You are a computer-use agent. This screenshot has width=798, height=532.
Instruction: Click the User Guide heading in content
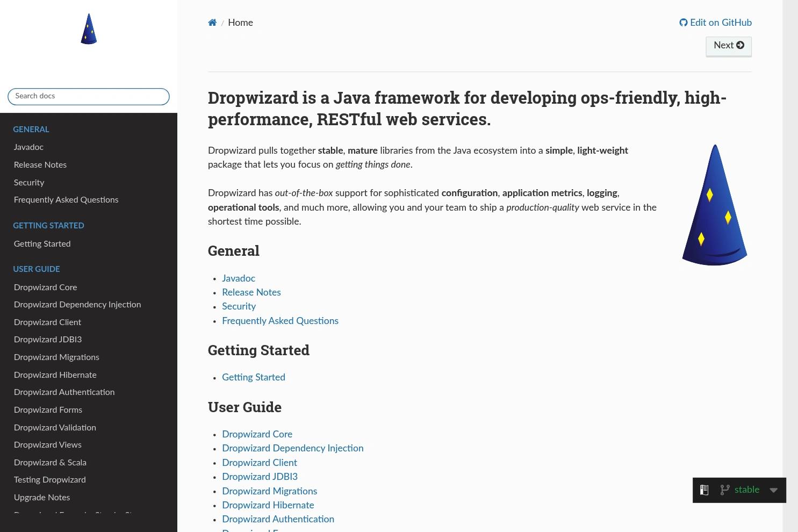245,407
